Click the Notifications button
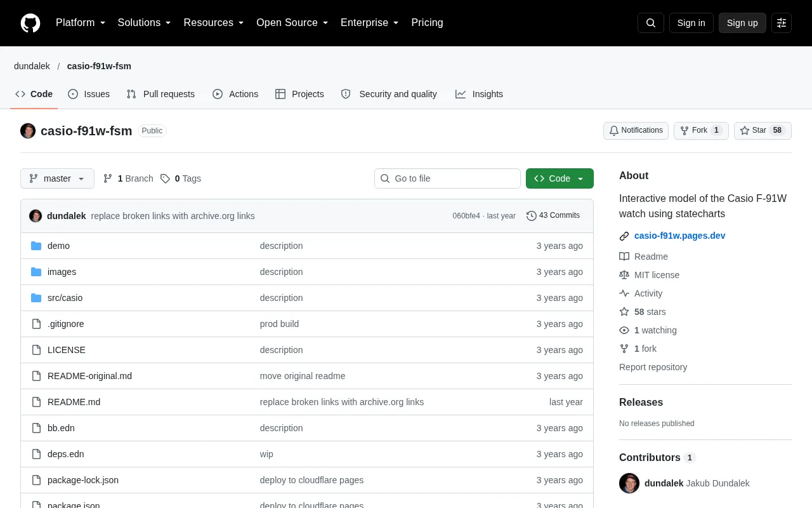Image resolution: width=812 pixels, height=508 pixels. click(x=636, y=131)
